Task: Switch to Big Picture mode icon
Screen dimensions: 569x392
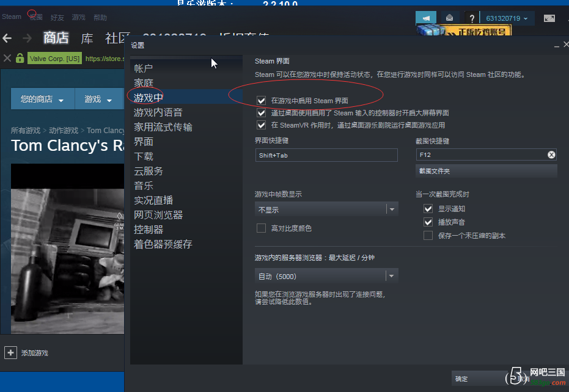Action: point(549,18)
